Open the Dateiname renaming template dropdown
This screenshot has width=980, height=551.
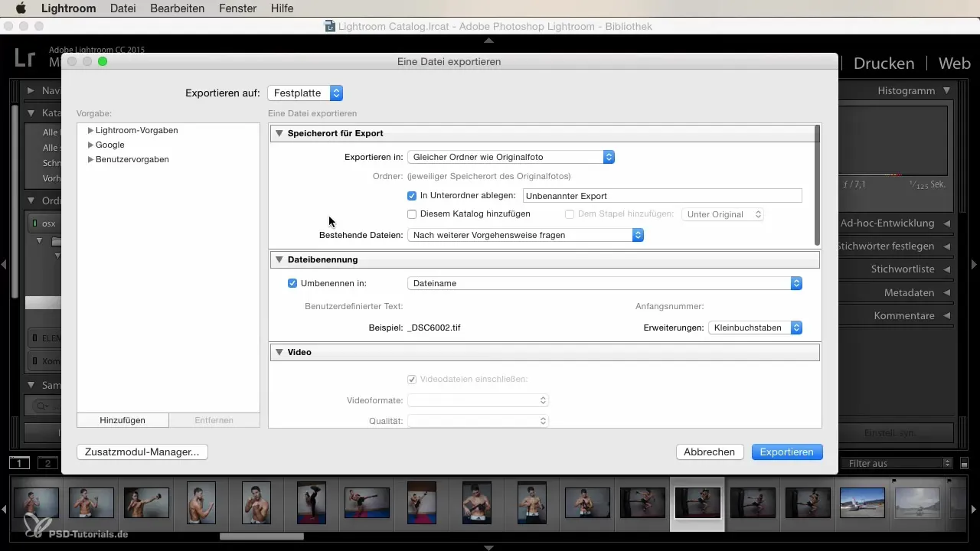605,283
